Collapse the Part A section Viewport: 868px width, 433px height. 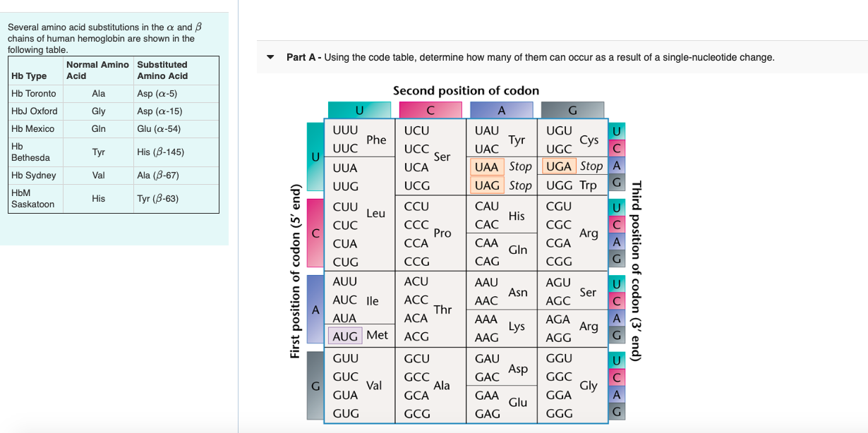[270, 57]
